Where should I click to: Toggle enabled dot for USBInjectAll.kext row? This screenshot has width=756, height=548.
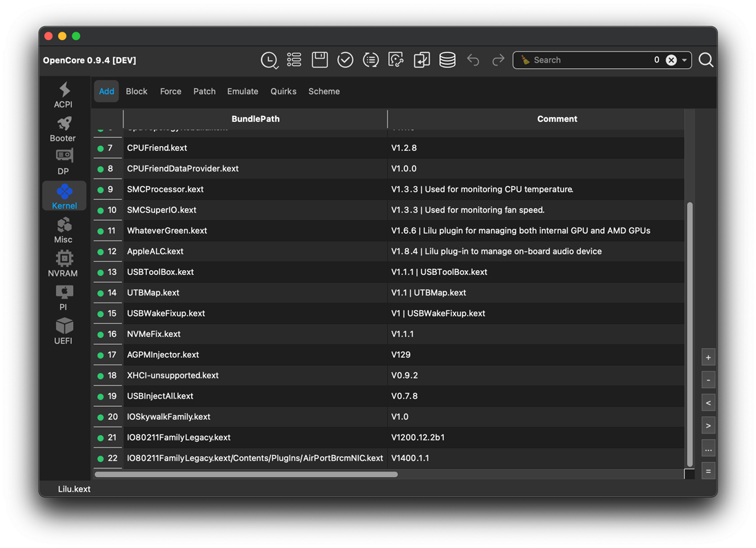coord(100,396)
